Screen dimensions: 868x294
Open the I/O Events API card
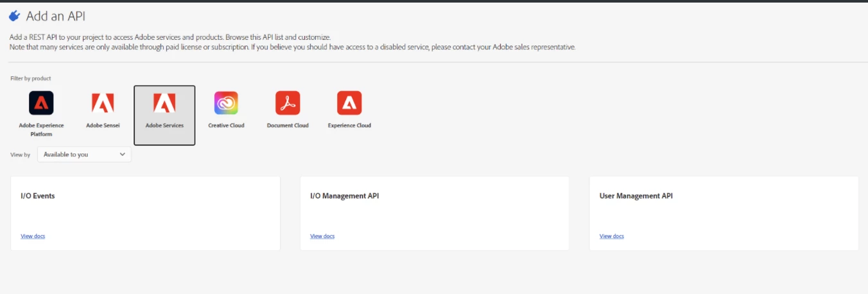pos(146,213)
